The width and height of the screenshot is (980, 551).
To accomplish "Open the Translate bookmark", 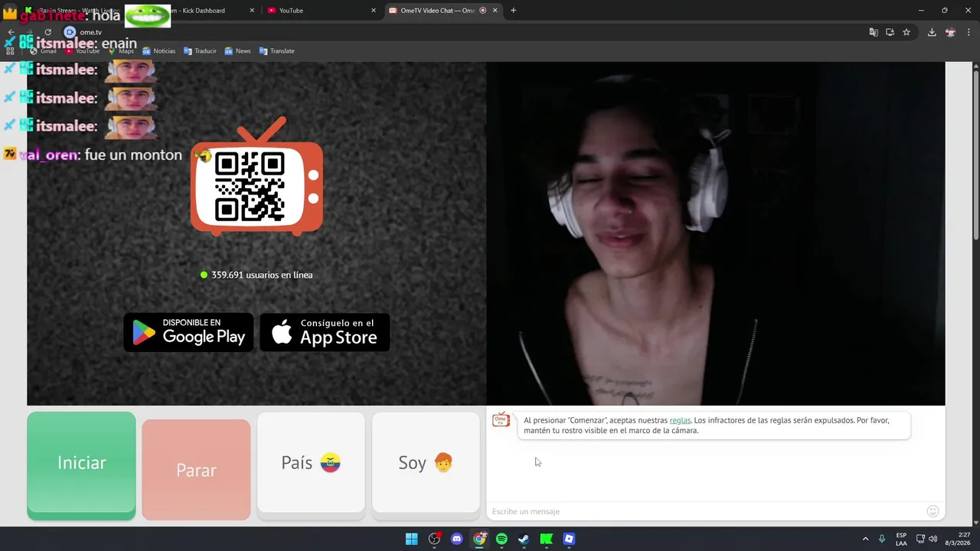I will click(276, 51).
